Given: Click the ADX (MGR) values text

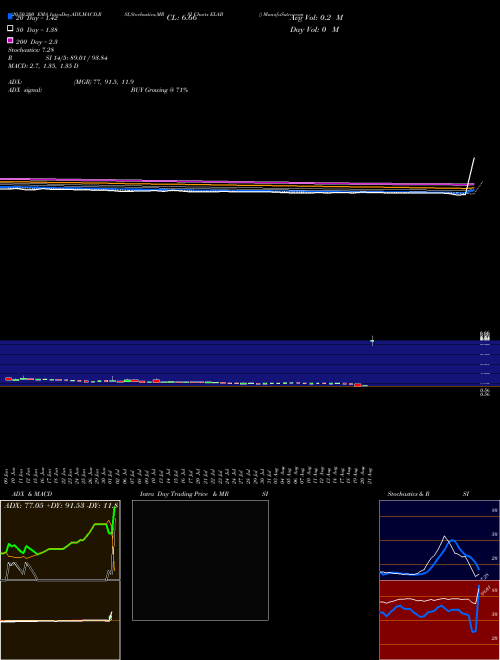Looking at the screenshot, I should (104, 82).
